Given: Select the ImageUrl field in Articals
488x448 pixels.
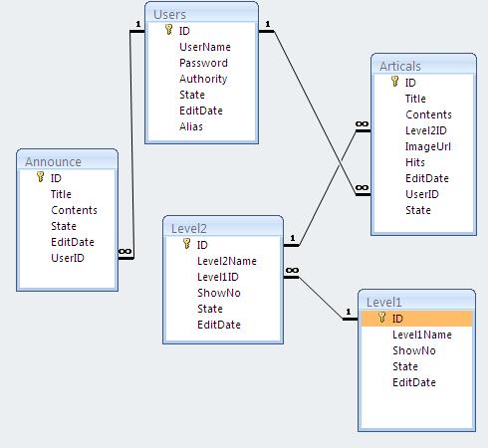Looking at the screenshot, I should [x=428, y=146].
